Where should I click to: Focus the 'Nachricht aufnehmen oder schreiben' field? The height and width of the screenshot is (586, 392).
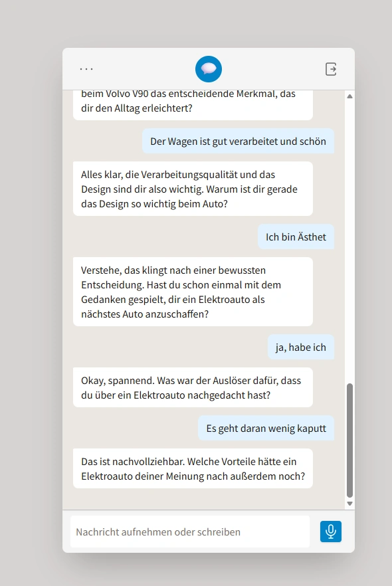tap(190, 532)
